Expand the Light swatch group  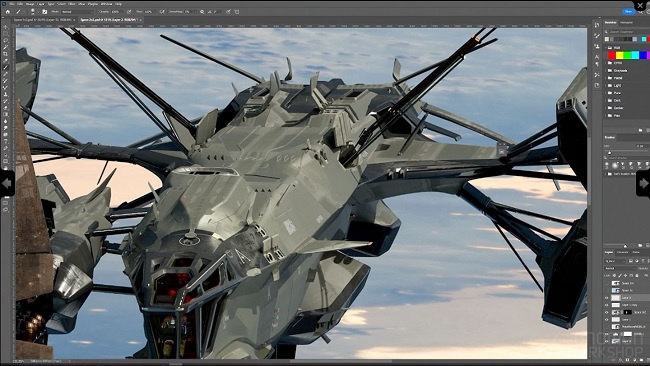pos(605,85)
